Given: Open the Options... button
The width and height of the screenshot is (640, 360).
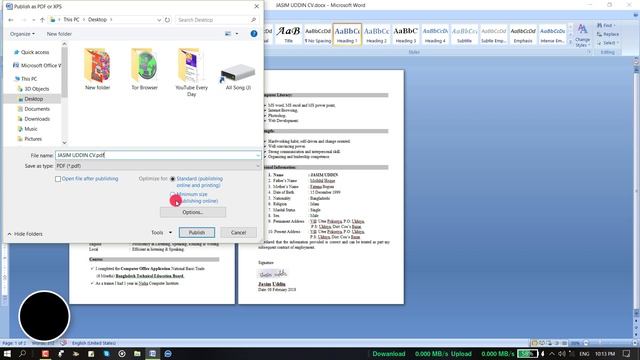Looking at the screenshot, I should pos(193,212).
